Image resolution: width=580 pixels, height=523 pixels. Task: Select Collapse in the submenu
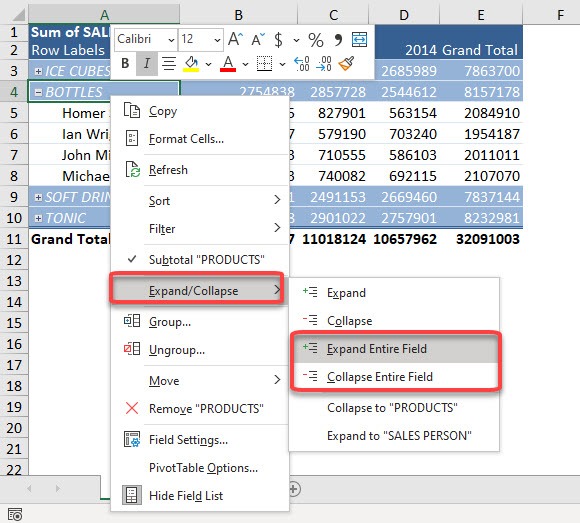point(394,320)
